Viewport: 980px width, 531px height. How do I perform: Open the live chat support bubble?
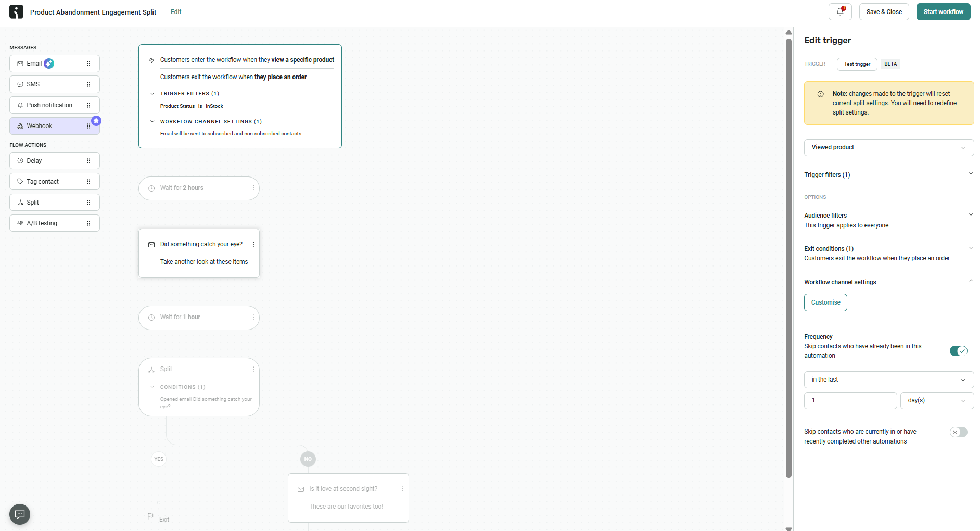click(x=20, y=514)
